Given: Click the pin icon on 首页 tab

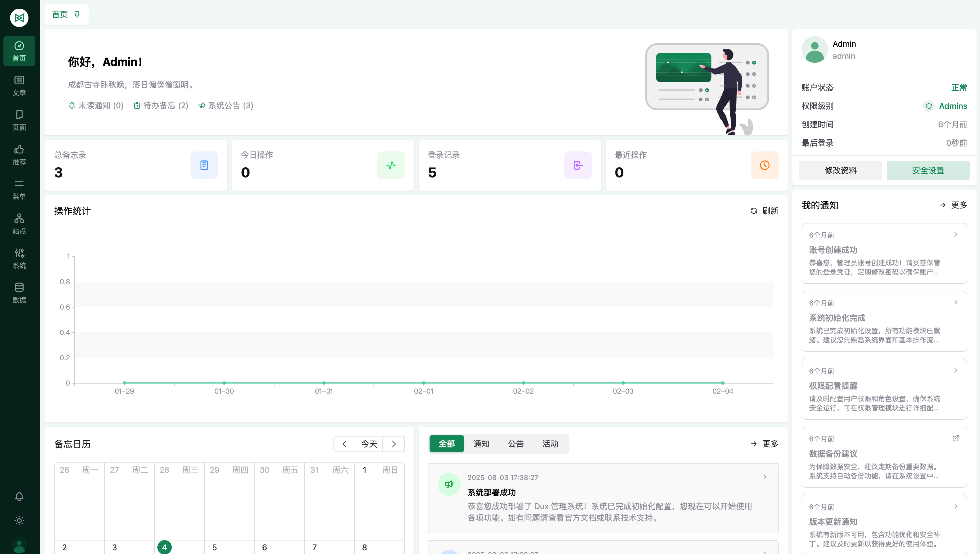Looking at the screenshot, I should click(77, 14).
